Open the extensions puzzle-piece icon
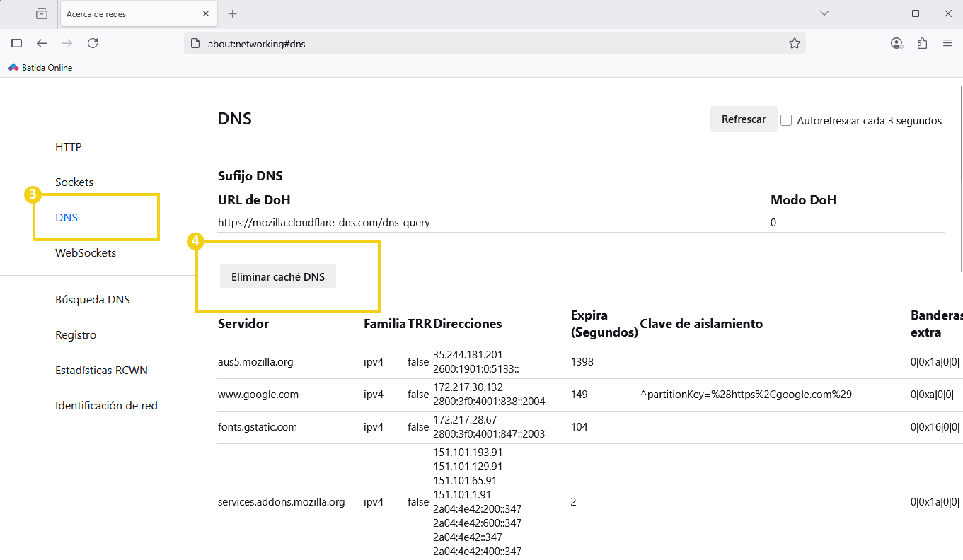 click(922, 43)
